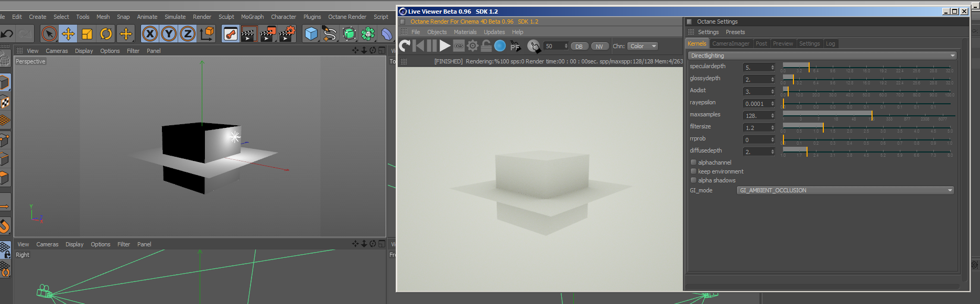Check the keep environment option

693,171
